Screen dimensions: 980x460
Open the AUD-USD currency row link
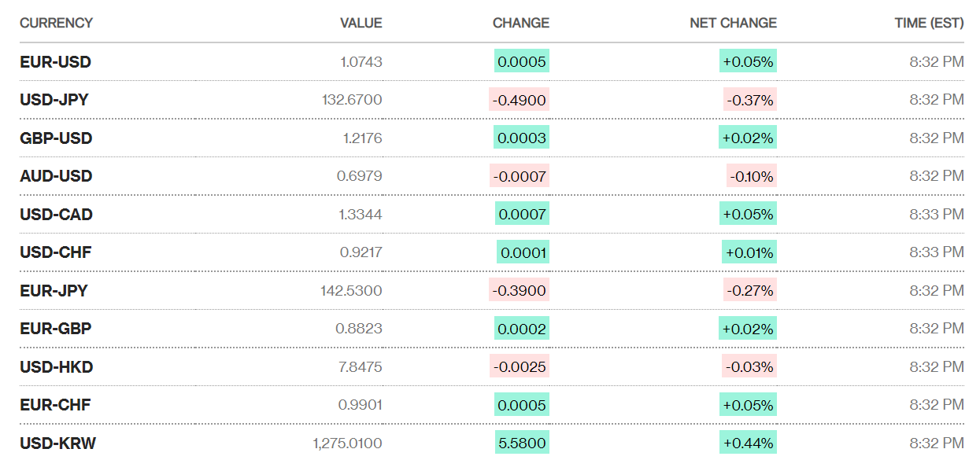[x=56, y=176]
